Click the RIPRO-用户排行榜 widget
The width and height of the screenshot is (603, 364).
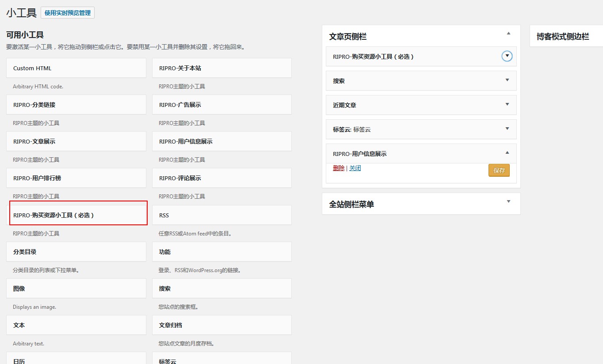tap(76, 178)
